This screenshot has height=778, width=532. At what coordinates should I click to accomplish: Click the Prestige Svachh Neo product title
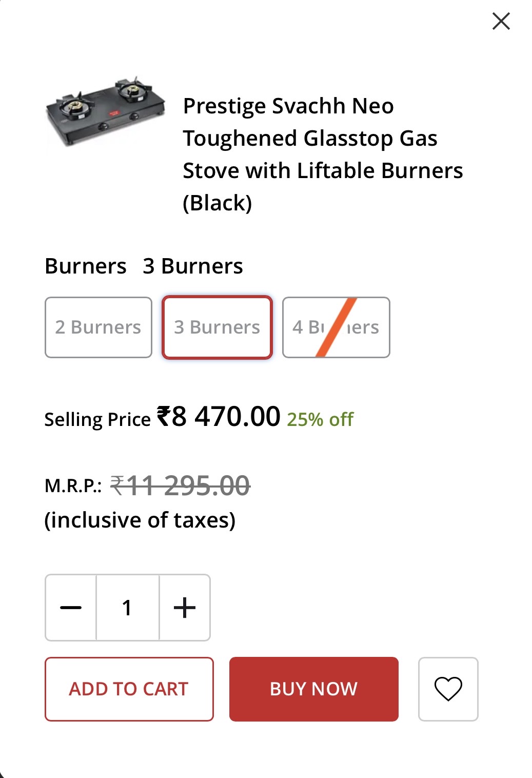click(322, 154)
